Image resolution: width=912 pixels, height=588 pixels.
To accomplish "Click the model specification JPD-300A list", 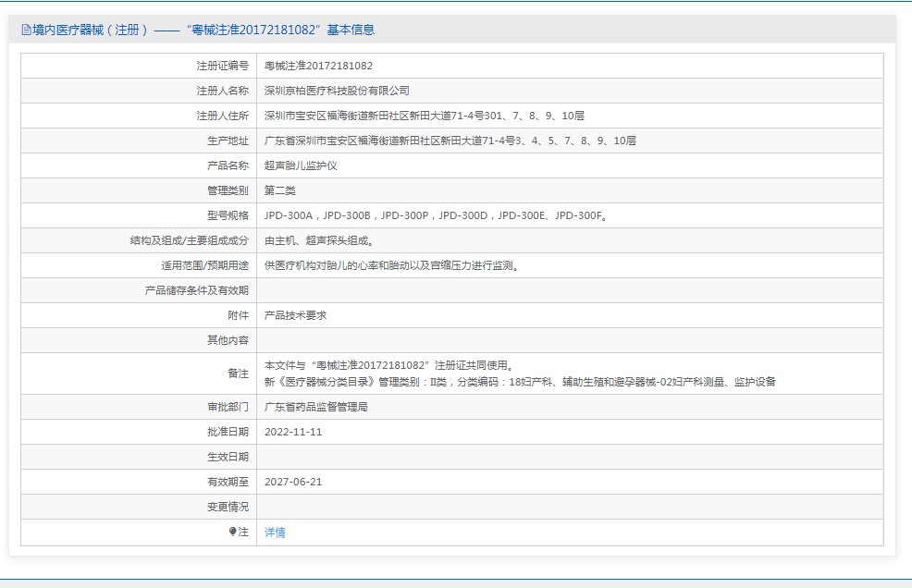I will [x=435, y=215].
